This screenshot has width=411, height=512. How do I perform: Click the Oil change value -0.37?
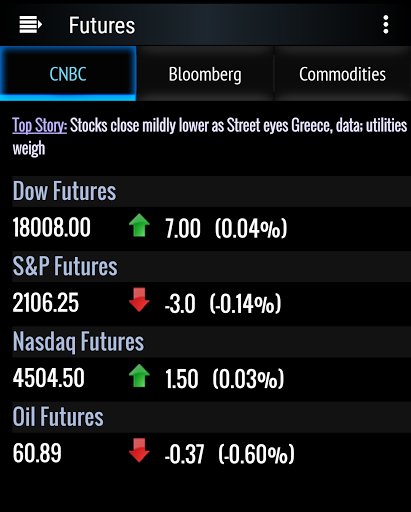[x=184, y=454]
